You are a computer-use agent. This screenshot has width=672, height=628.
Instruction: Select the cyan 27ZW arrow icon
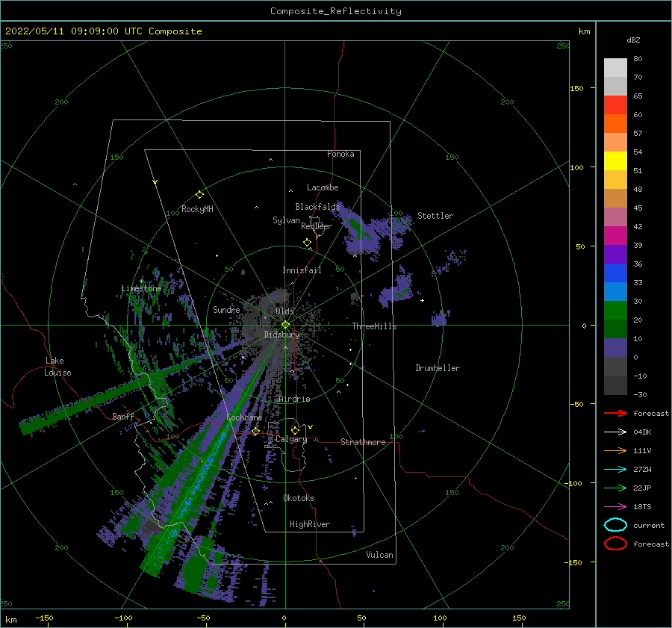click(615, 470)
